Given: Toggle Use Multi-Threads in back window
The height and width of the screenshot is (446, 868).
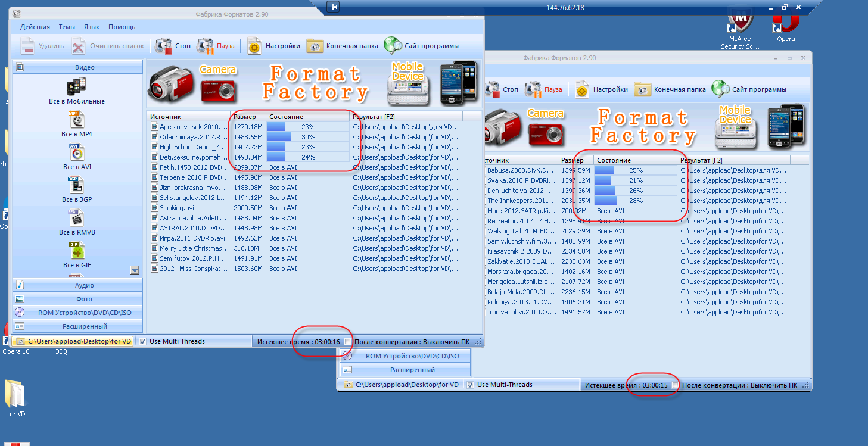Looking at the screenshot, I should pyautogui.click(x=471, y=385).
